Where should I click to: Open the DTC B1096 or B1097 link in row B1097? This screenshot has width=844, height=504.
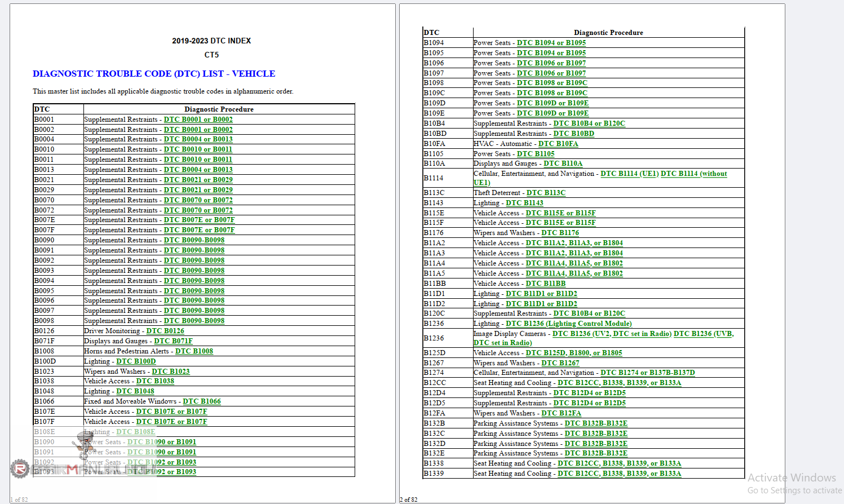(x=551, y=73)
